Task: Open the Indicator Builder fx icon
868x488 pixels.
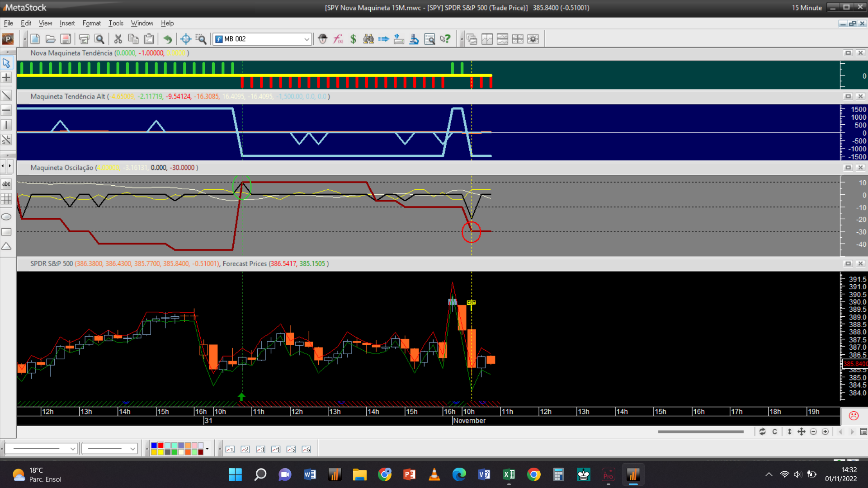Action: coord(338,39)
